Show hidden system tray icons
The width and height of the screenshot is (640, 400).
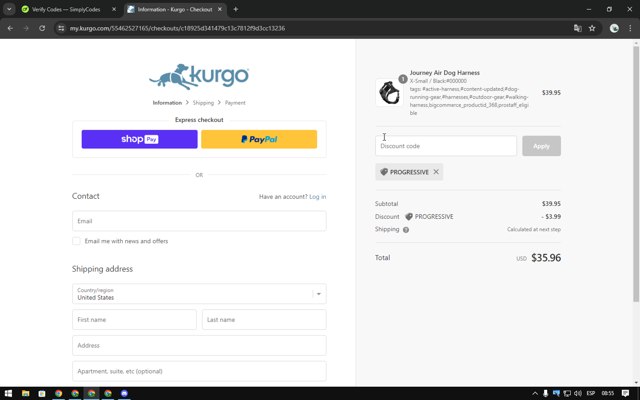535,393
